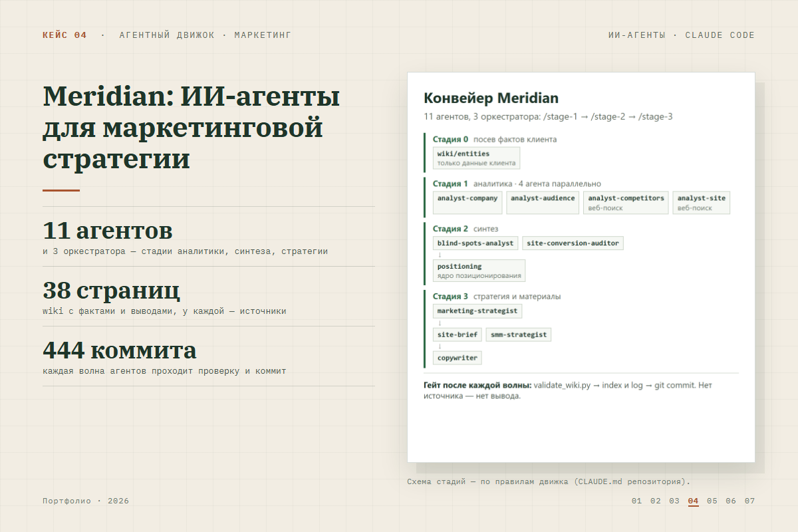Image resolution: width=798 pixels, height=532 pixels.
Task: Click the 'Стадия 3' stage heading
Action: [x=450, y=297]
